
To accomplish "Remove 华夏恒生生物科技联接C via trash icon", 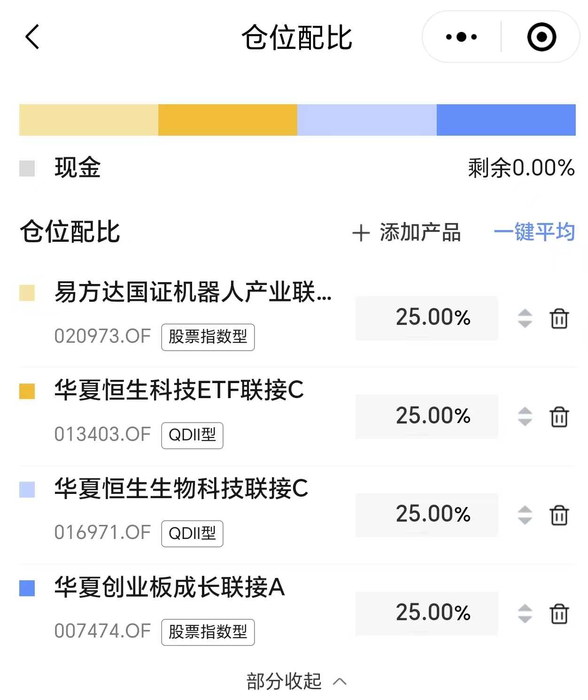I will tap(559, 515).
